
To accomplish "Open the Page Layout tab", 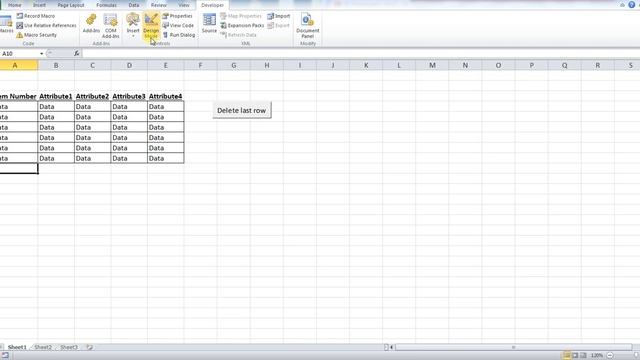I will (x=71, y=5).
